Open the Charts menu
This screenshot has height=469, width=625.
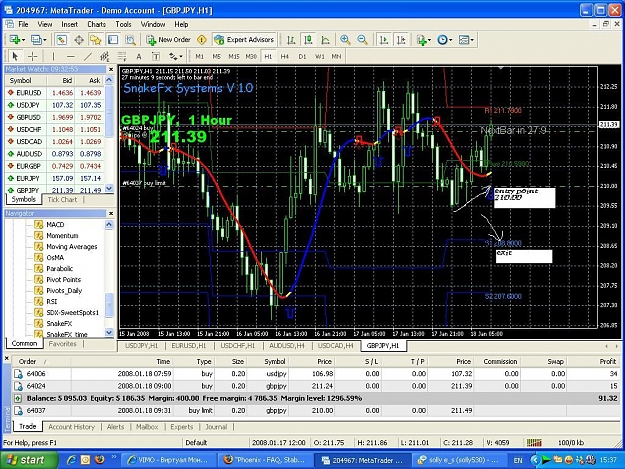click(x=96, y=24)
